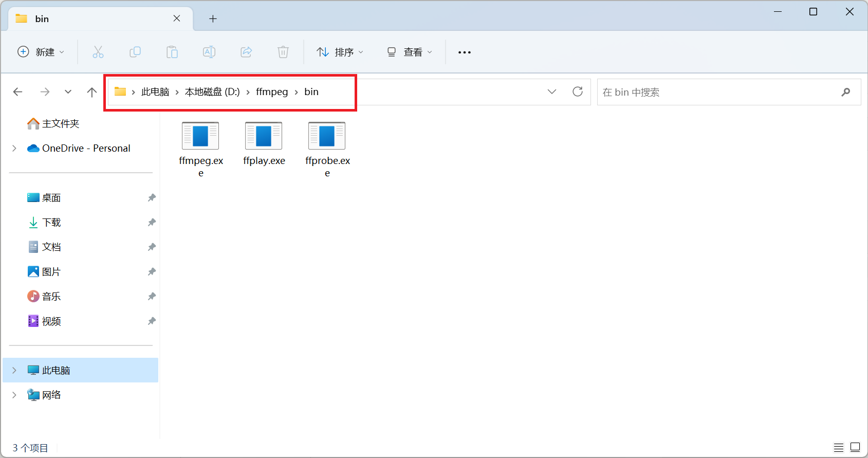Open 下载 in quick access
The height and width of the screenshot is (458, 868).
pyautogui.click(x=44, y=222)
